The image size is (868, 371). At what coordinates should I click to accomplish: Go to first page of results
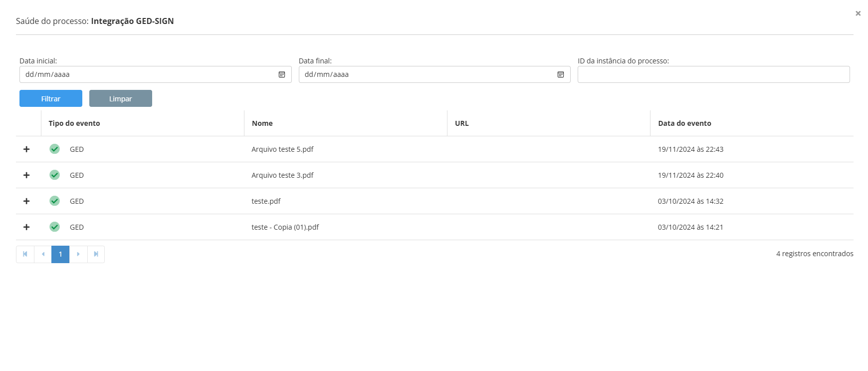click(25, 254)
